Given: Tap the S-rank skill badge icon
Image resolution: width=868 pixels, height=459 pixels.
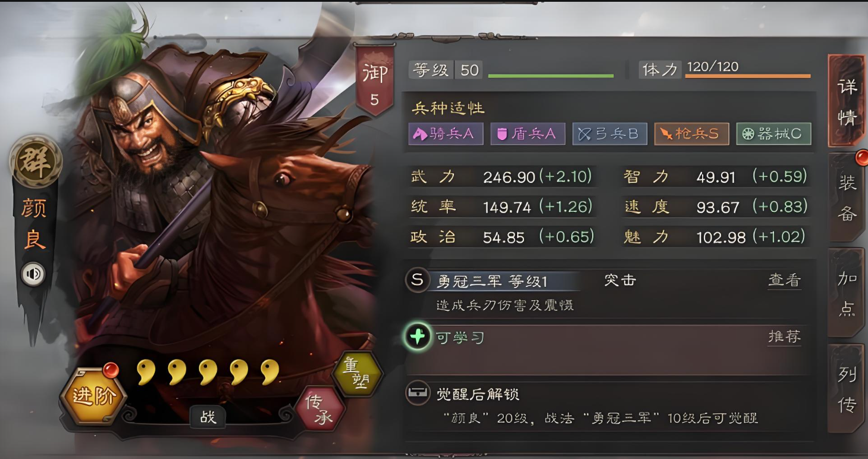Looking at the screenshot, I should pyautogui.click(x=418, y=280).
